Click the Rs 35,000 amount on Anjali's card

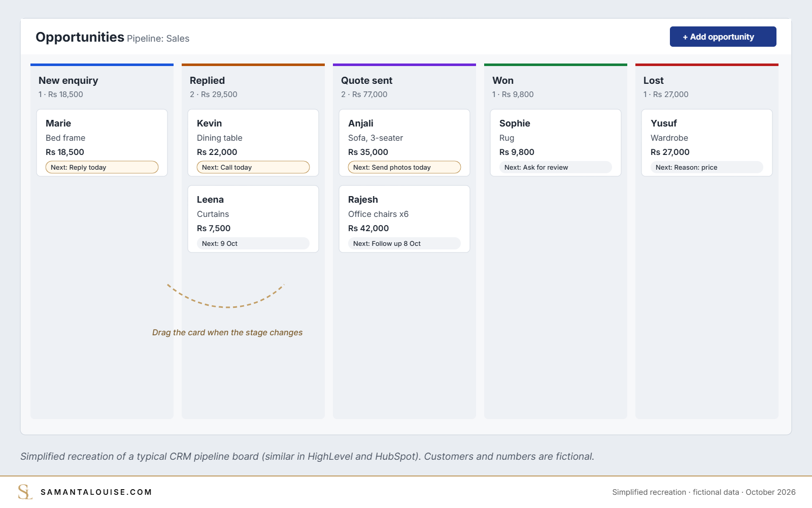pos(368,152)
